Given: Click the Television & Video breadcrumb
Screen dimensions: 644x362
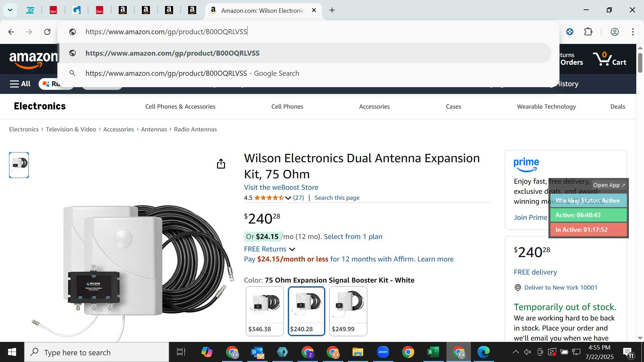Looking at the screenshot, I should 71,129.
